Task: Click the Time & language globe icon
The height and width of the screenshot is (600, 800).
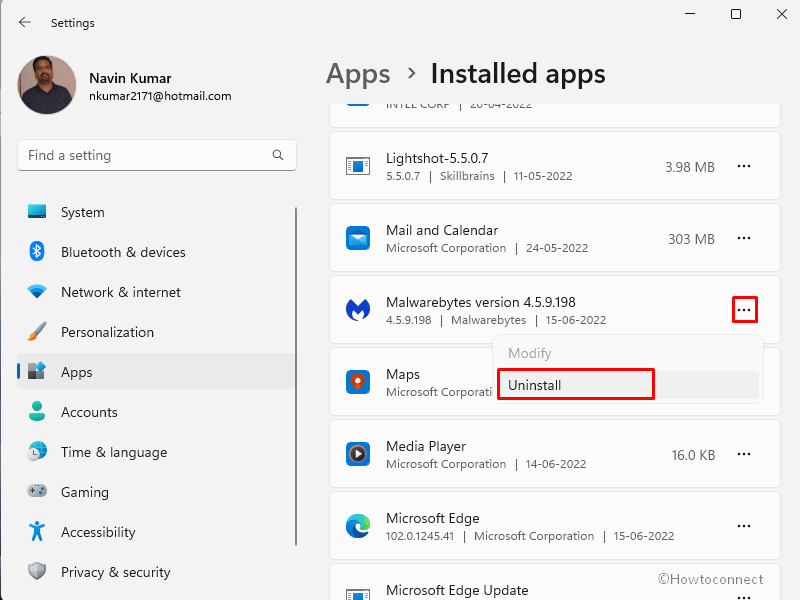Action: [37, 451]
